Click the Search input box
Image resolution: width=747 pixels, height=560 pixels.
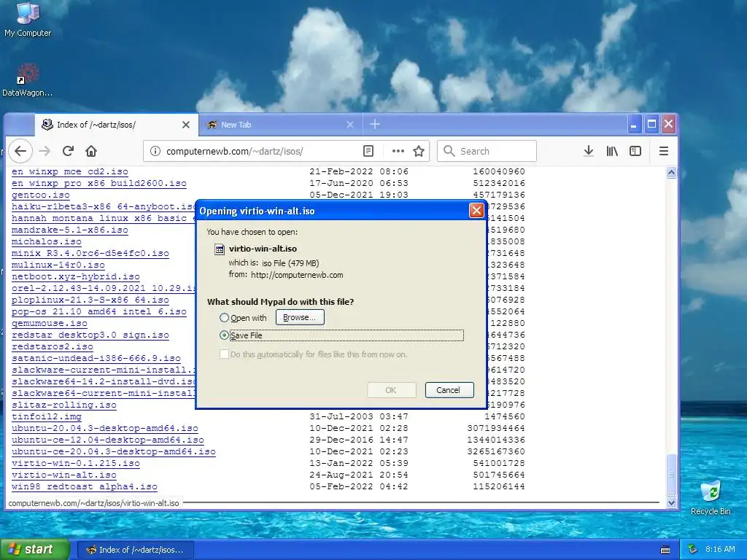(x=487, y=152)
